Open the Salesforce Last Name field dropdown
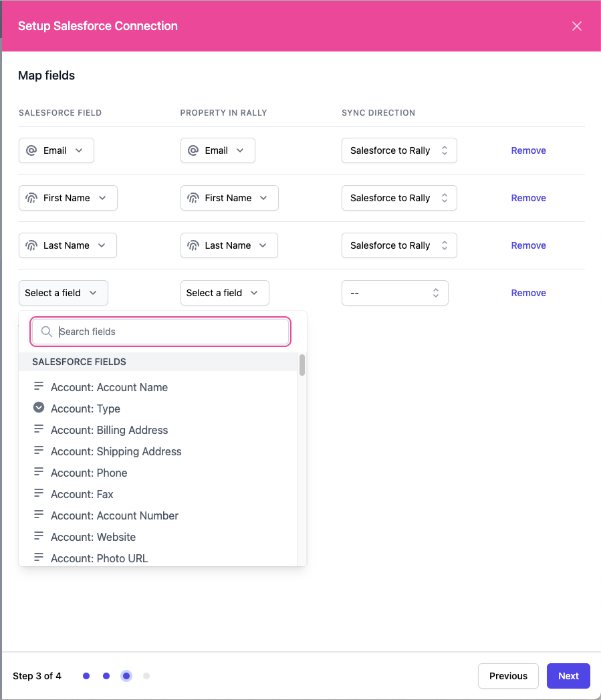601x700 pixels. (x=68, y=245)
